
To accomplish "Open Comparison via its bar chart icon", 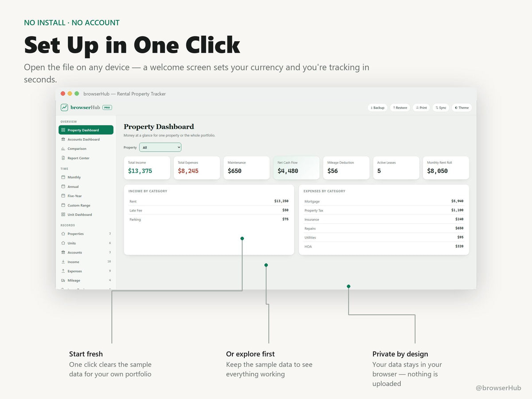I will tap(63, 149).
